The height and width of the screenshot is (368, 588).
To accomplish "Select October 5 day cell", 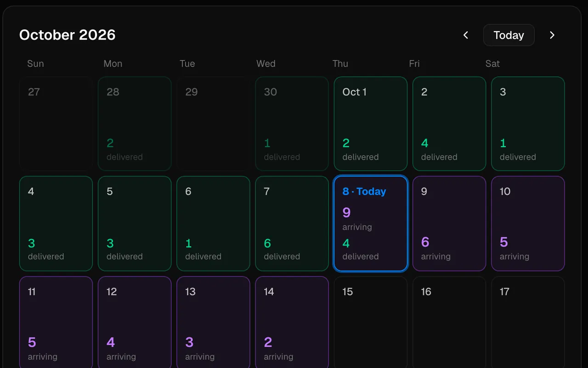I will (x=135, y=224).
